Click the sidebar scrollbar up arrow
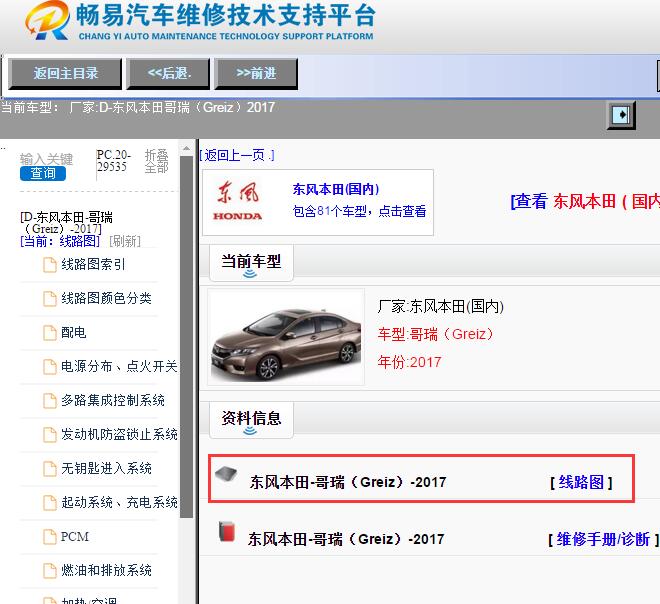The image size is (660, 604). 186,149
